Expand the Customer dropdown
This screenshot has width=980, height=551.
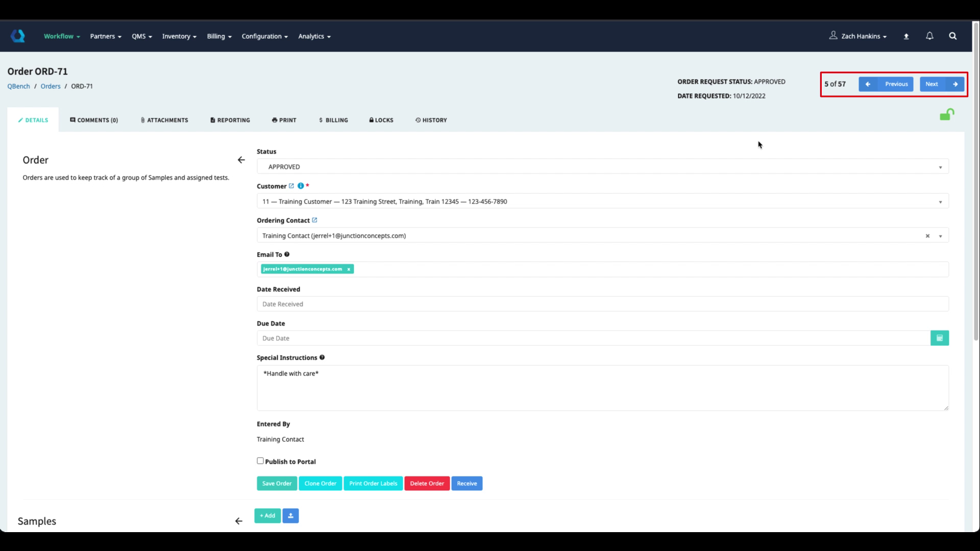click(x=940, y=202)
